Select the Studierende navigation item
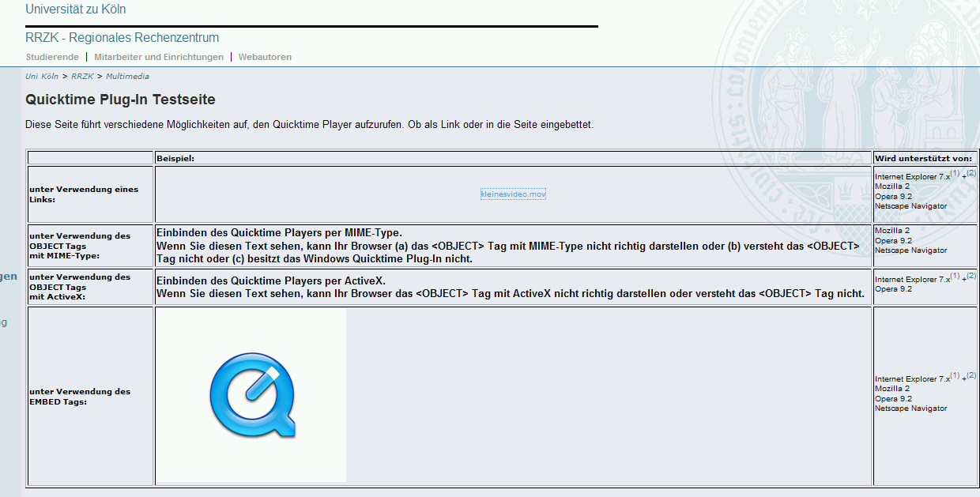Screen dimensions: 980x497 pyautogui.click(x=52, y=57)
